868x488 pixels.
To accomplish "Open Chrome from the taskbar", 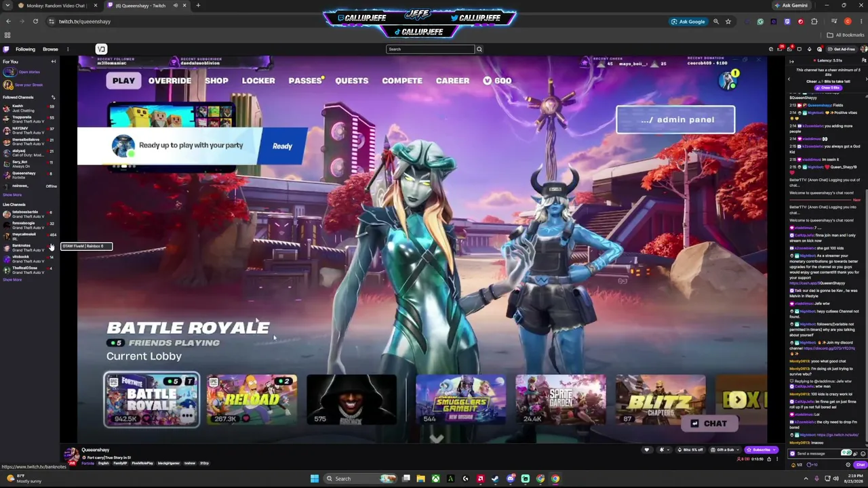I will pos(555,479).
